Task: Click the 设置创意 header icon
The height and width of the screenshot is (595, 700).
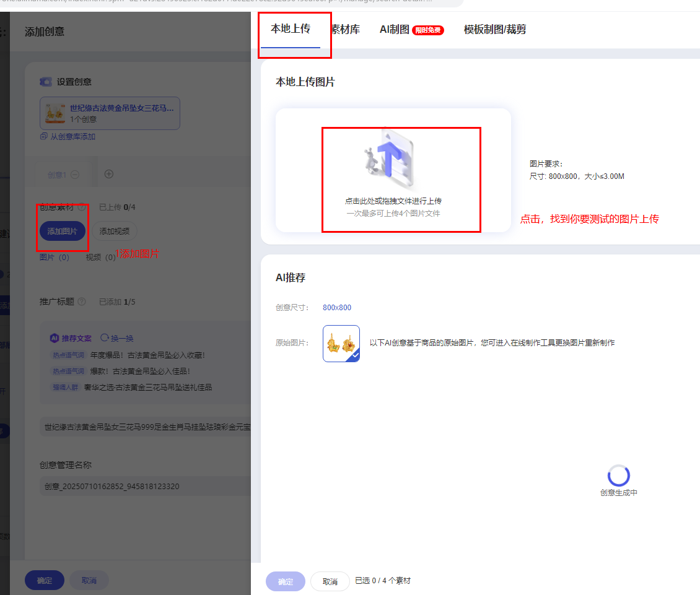Action: tap(46, 82)
